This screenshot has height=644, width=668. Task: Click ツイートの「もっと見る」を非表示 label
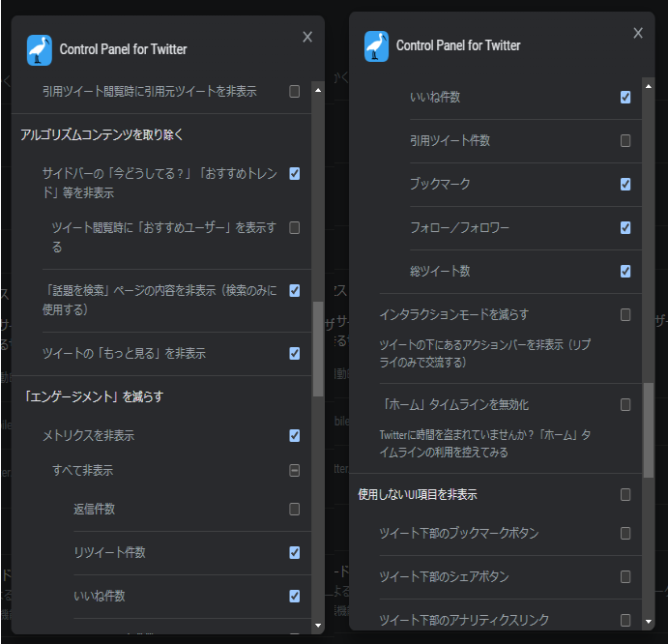(x=124, y=353)
